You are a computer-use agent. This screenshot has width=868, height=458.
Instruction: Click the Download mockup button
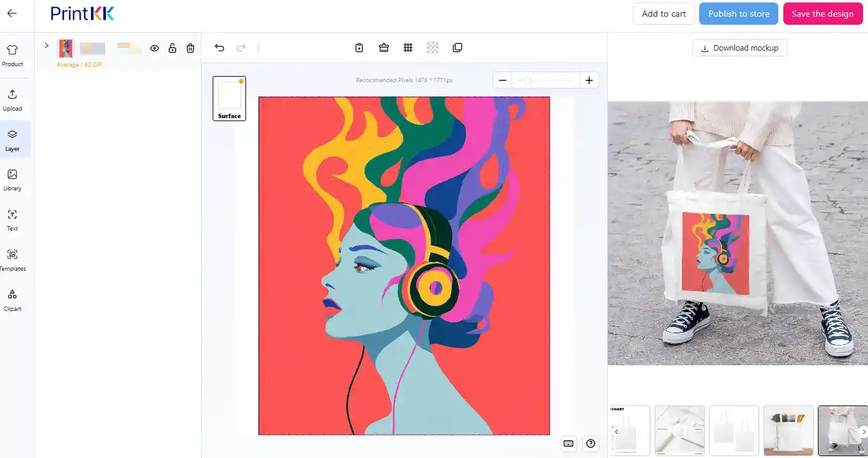click(x=739, y=48)
